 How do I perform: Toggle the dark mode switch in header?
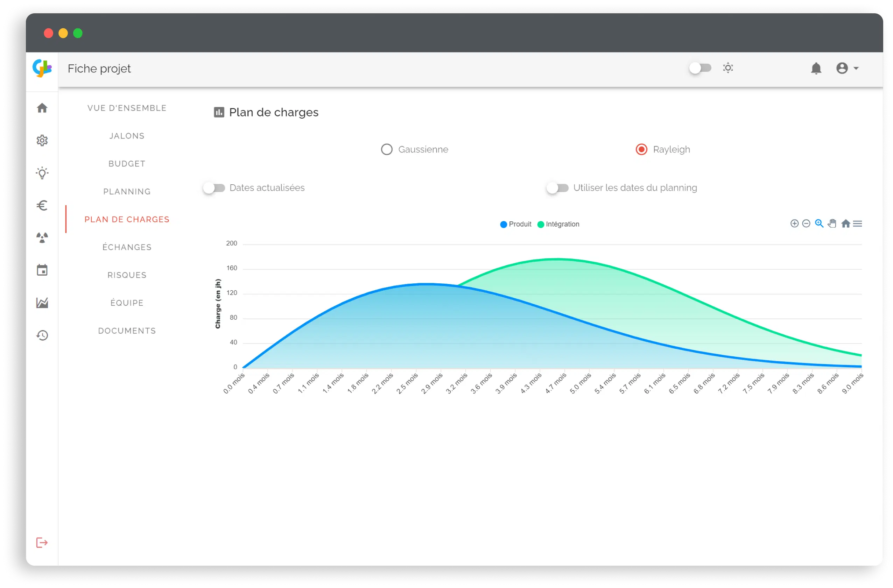point(700,68)
